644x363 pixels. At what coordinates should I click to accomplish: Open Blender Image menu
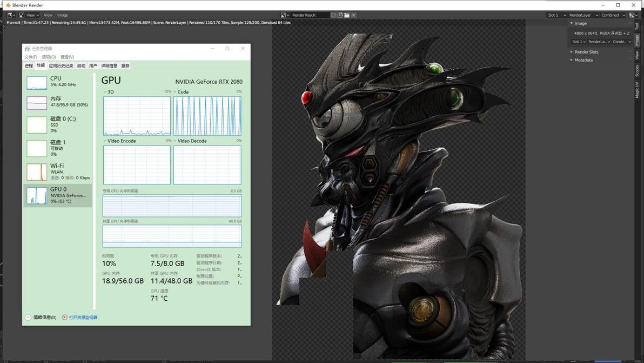pyautogui.click(x=63, y=15)
